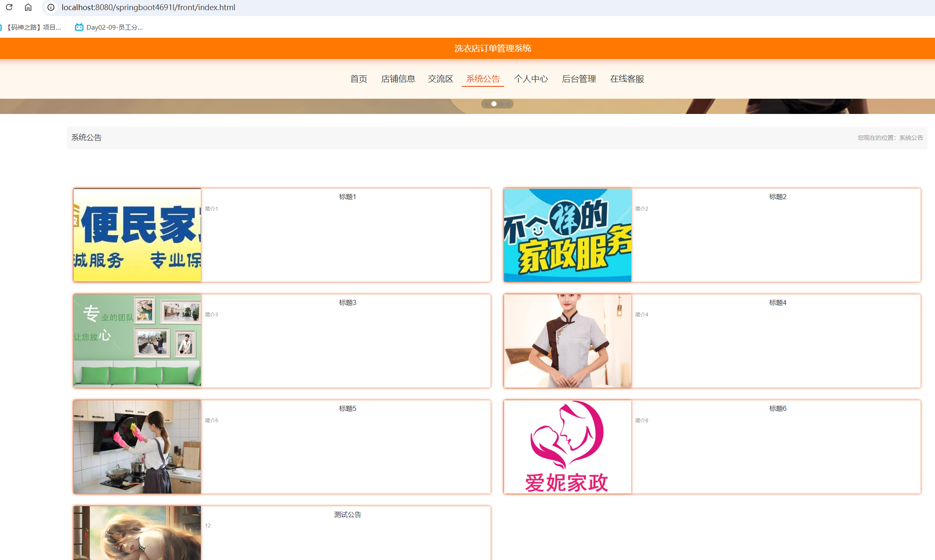
Task: Enter 后台管理 from navigation bar
Action: pos(579,79)
